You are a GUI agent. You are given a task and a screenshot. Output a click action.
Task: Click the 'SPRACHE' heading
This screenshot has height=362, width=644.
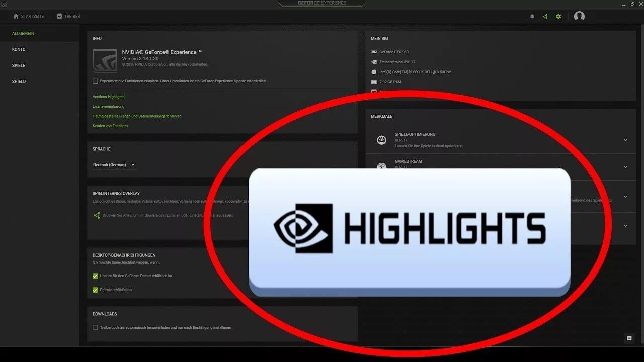point(102,149)
